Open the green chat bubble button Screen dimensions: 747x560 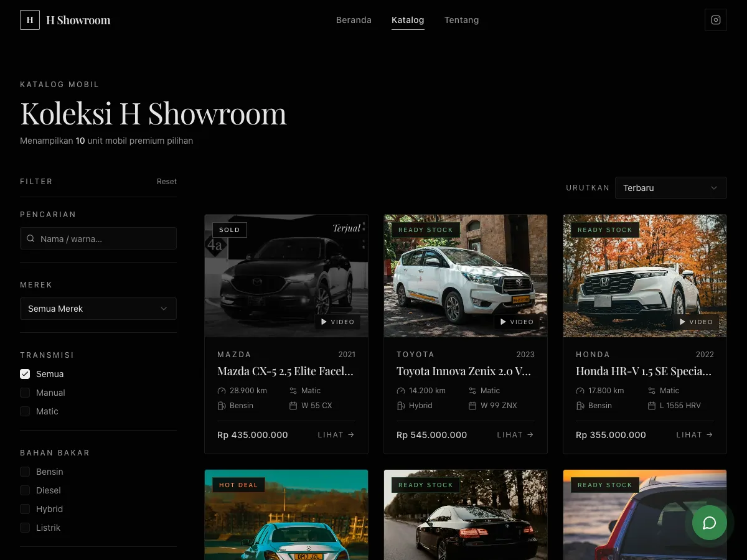coord(710,523)
